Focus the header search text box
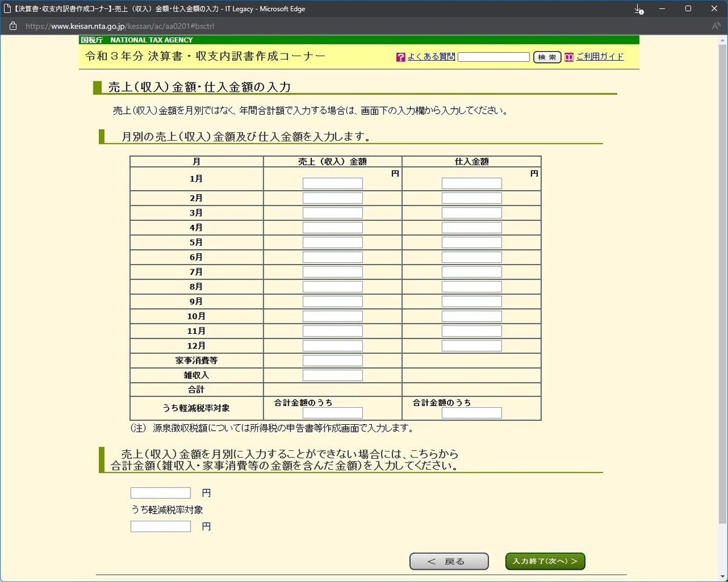728x582 pixels. (x=494, y=57)
